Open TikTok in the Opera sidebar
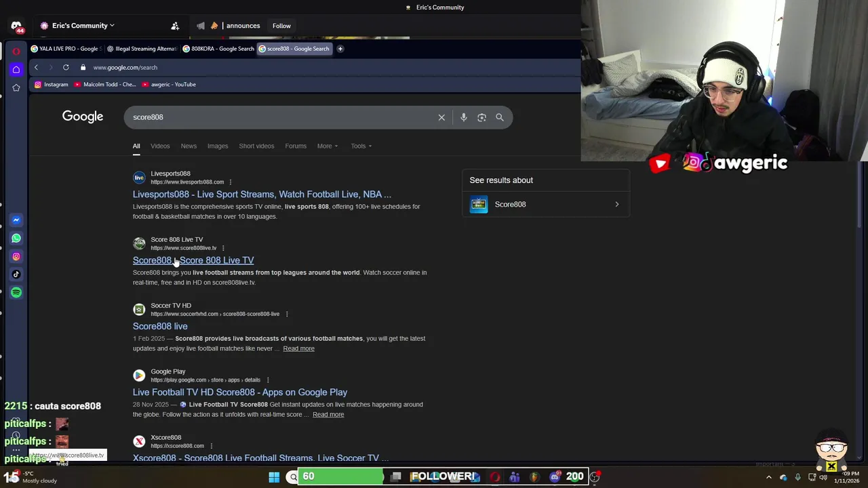Screen dimensions: 868x488 (x=16, y=274)
